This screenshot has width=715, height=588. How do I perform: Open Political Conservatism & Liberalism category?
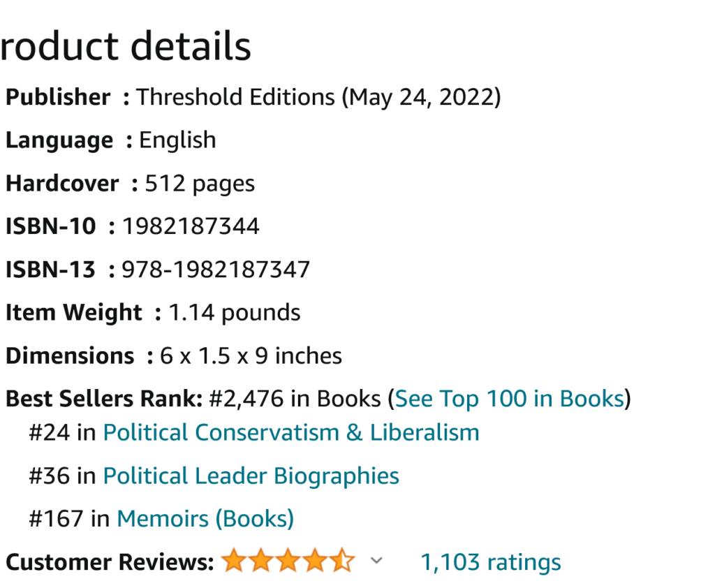[x=291, y=432]
